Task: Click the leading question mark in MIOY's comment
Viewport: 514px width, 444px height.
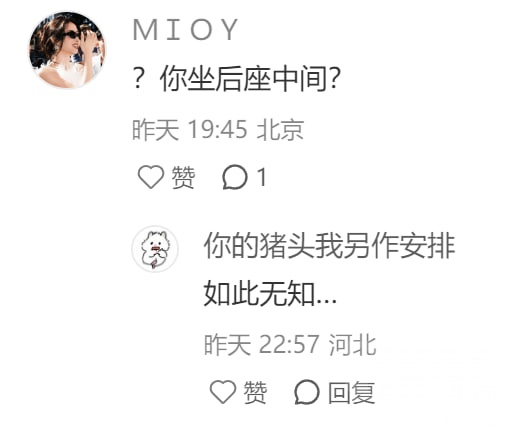Action: tap(138, 78)
